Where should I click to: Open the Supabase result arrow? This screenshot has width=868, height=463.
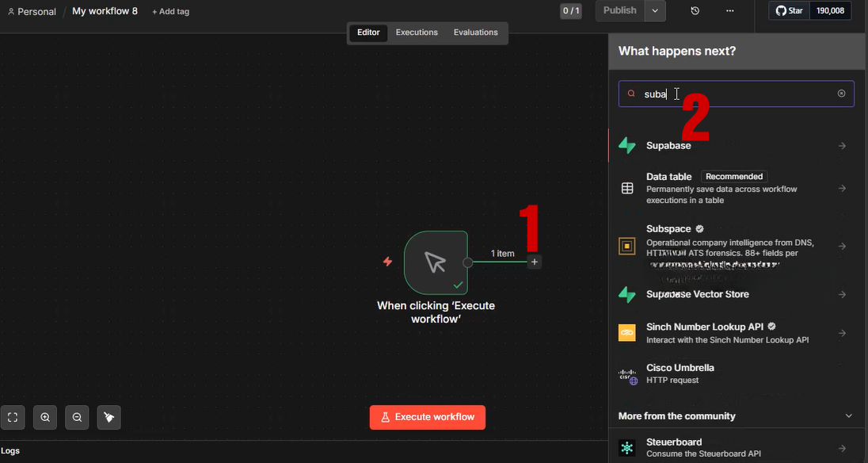pyautogui.click(x=842, y=146)
